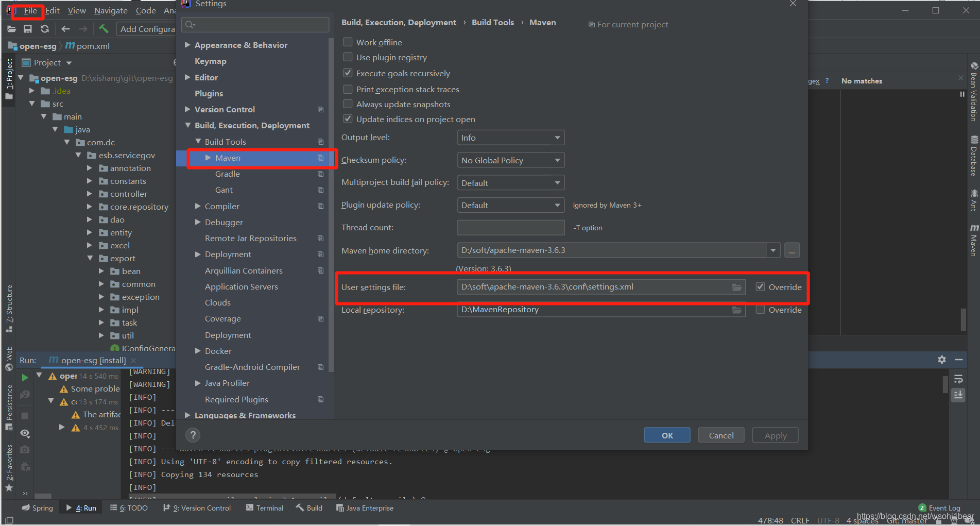The width and height of the screenshot is (980, 526).
Task: Open the Output level dropdown
Action: click(x=511, y=138)
